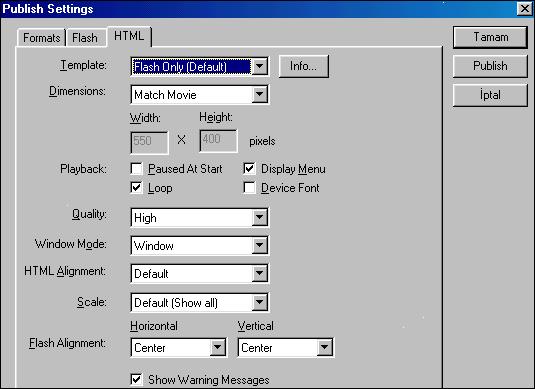Toggle Show Warning Messages checkbox
This screenshot has width=535, height=389.
pyautogui.click(x=136, y=379)
